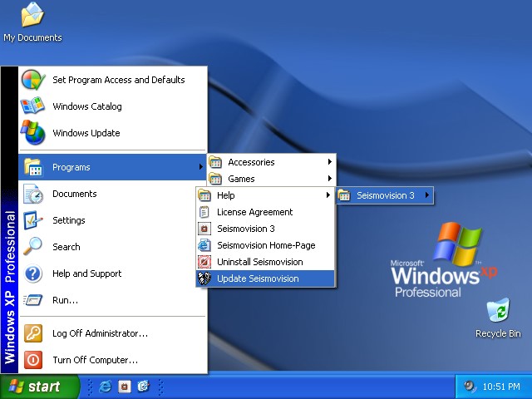
Task: Click Set Program Access and Defaults
Action: (x=118, y=80)
